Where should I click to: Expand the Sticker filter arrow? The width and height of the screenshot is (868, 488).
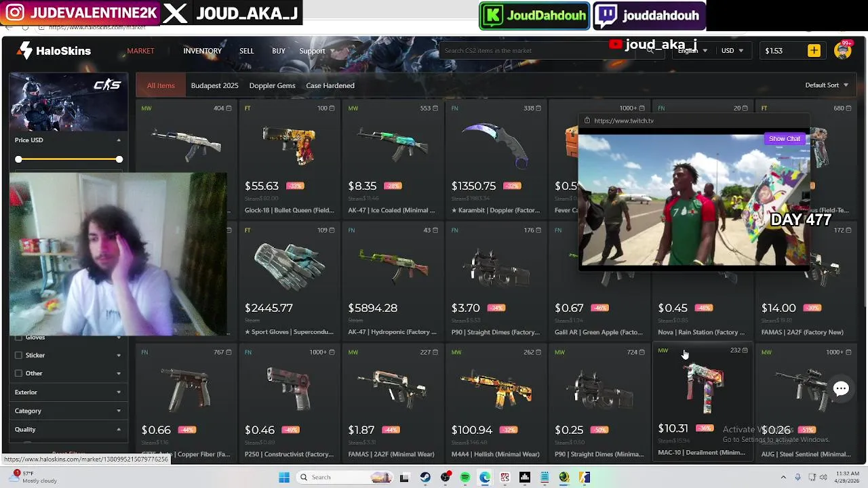[119, 355]
